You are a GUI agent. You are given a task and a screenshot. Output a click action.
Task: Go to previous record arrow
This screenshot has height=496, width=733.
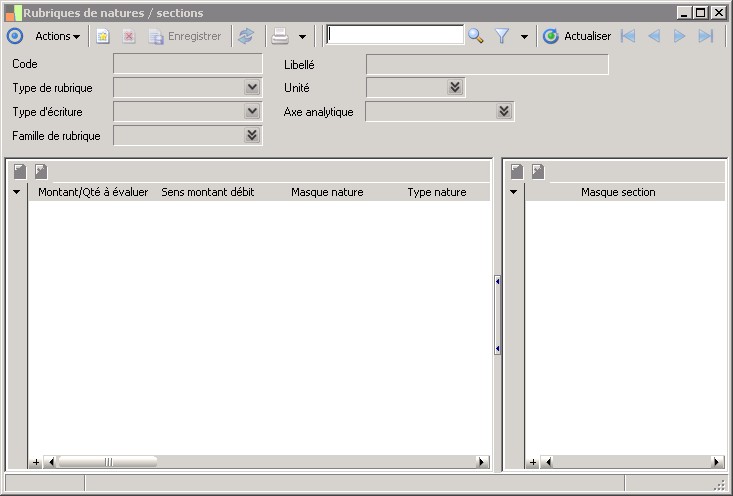654,36
